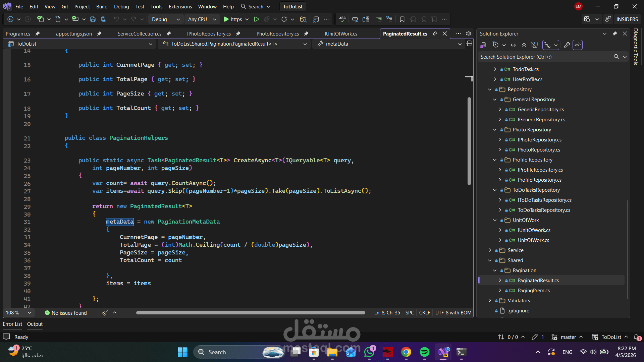Viewport: 644px width, 362px height.
Task: Toggle preview selected items button
Action: click(x=577, y=45)
